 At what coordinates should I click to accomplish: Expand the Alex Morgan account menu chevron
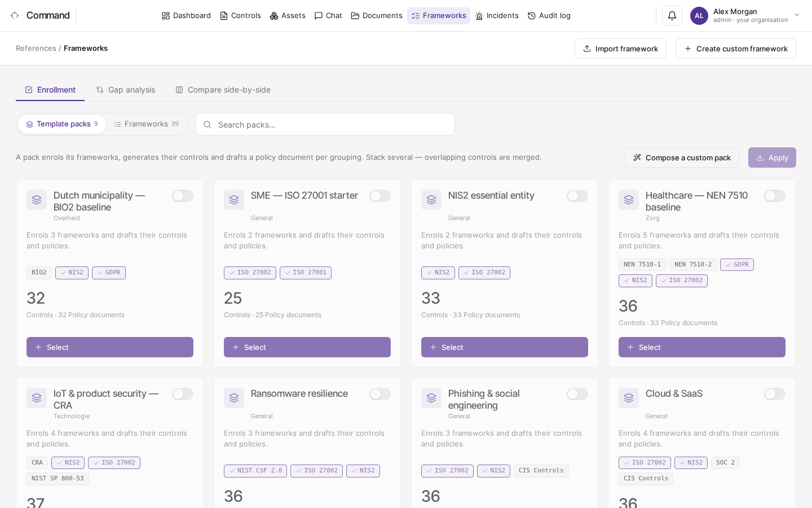click(x=797, y=15)
